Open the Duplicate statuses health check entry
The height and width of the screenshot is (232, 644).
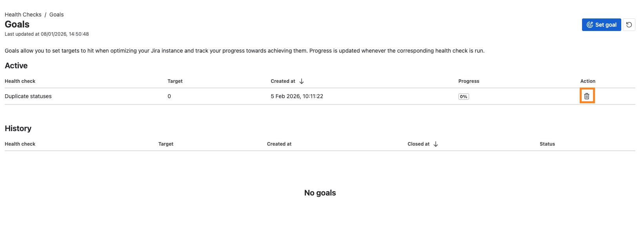[28, 96]
